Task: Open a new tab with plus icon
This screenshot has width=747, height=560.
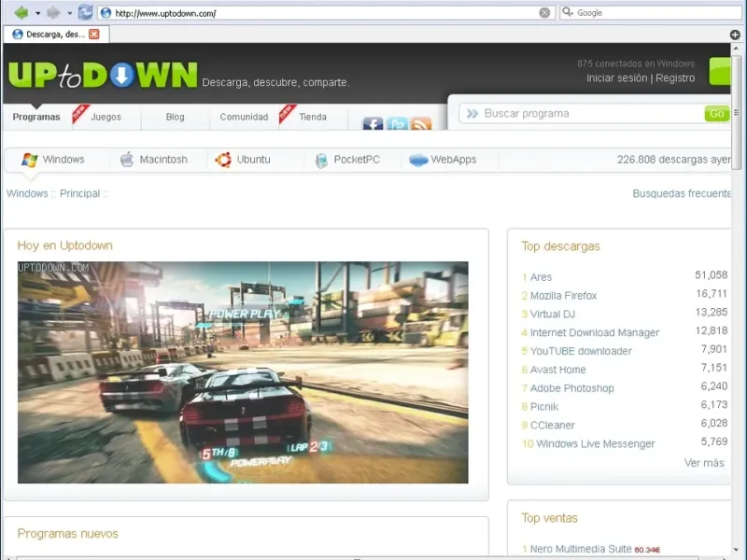Action: coord(735,35)
